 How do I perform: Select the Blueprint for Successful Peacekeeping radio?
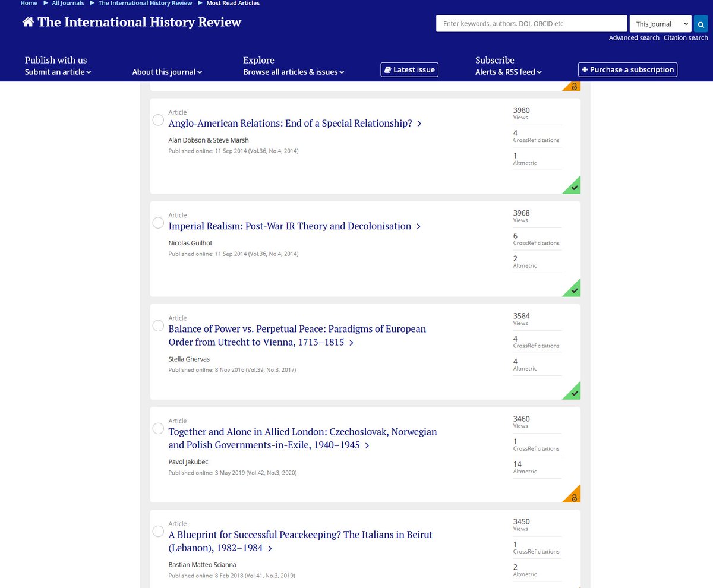pos(158,531)
